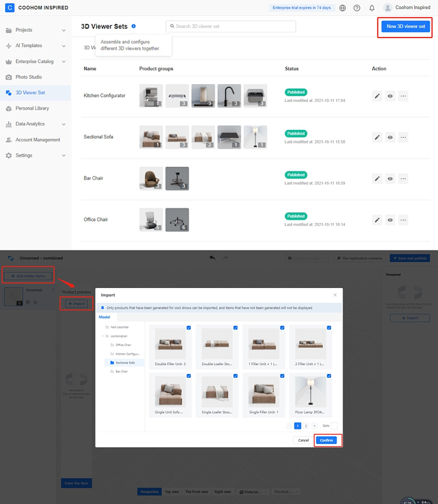Click Confirm in the Import dialog
Screen dimensions: 438x504
tap(326, 440)
